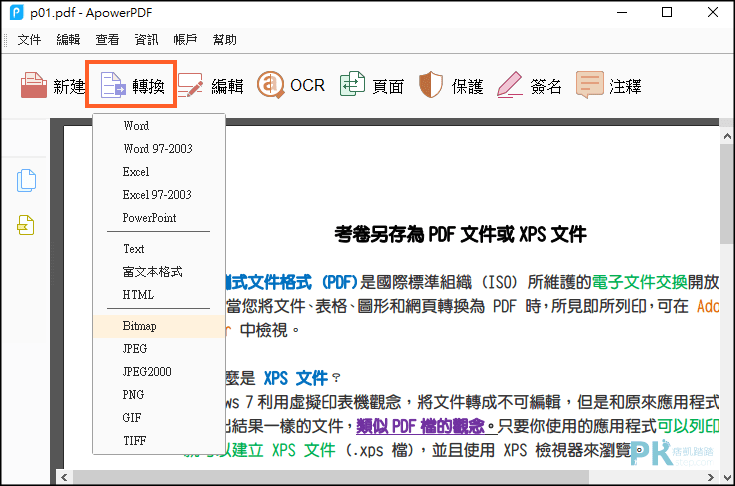The height and width of the screenshot is (486, 735).
Task: Open the page thumbnails sidebar icon
Action: coord(26,180)
